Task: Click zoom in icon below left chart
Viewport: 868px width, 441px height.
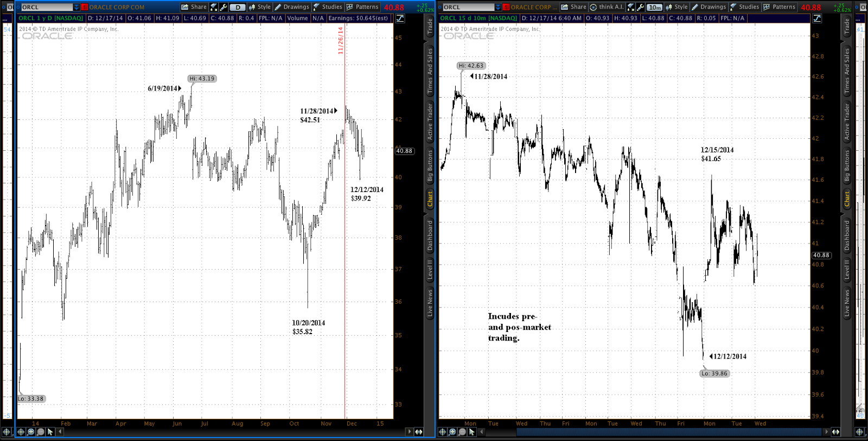Action: click(x=31, y=432)
